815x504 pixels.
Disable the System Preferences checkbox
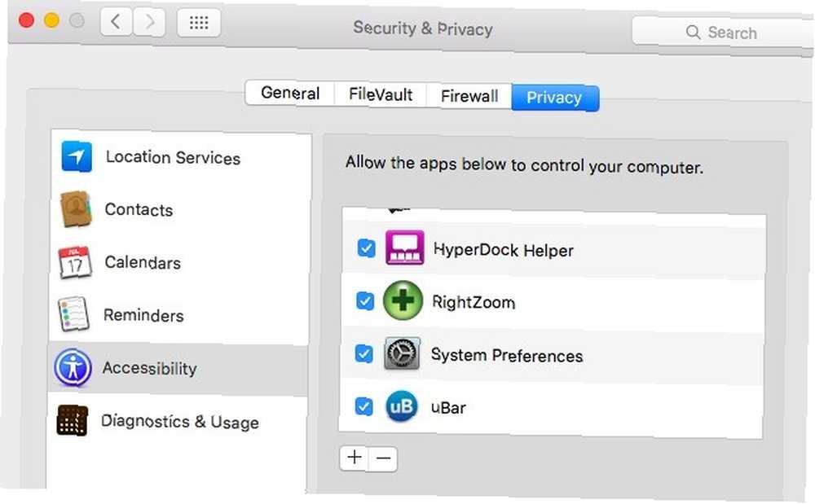pyautogui.click(x=363, y=353)
